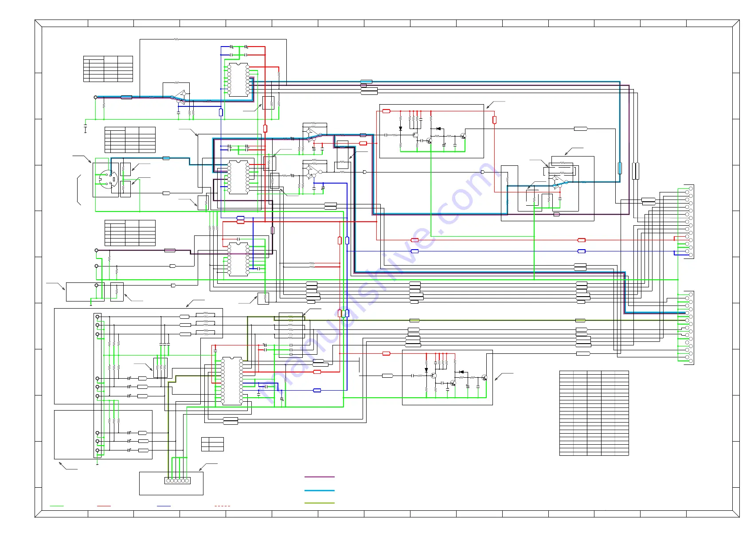754x560 pixels.
Task: Select the topmost 16-pin IC chip symbol
Action: (x=238, y=80)
